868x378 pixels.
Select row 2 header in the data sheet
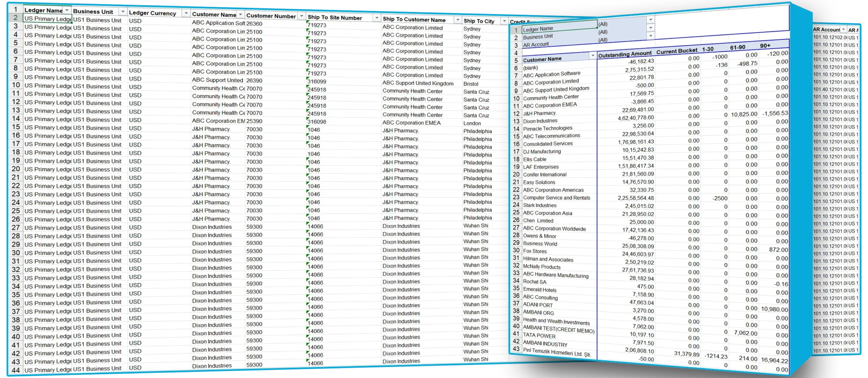click(16, 18)
